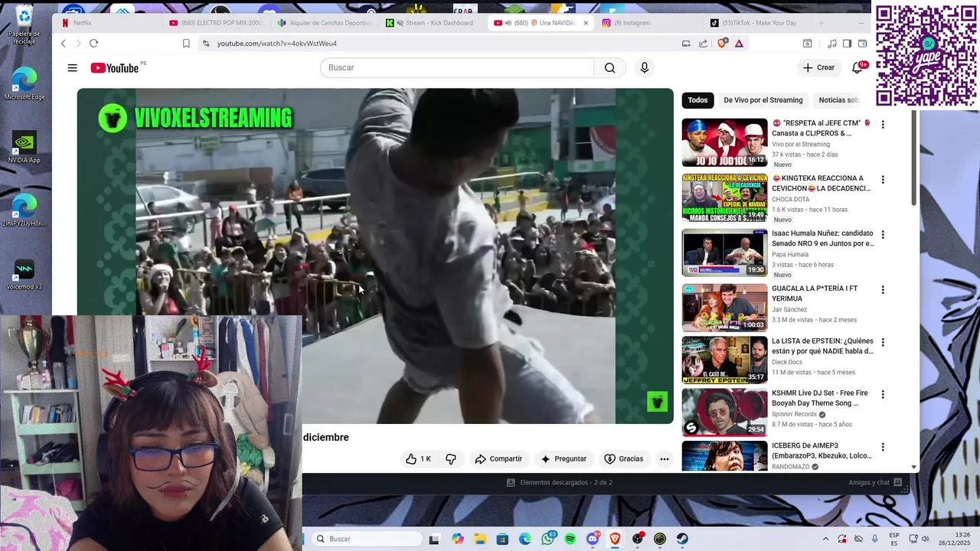Image resolution: width=980 pixels, height=551 pixels.
Task: Open more video actions ellipsis menu
Action: point(665,459)
